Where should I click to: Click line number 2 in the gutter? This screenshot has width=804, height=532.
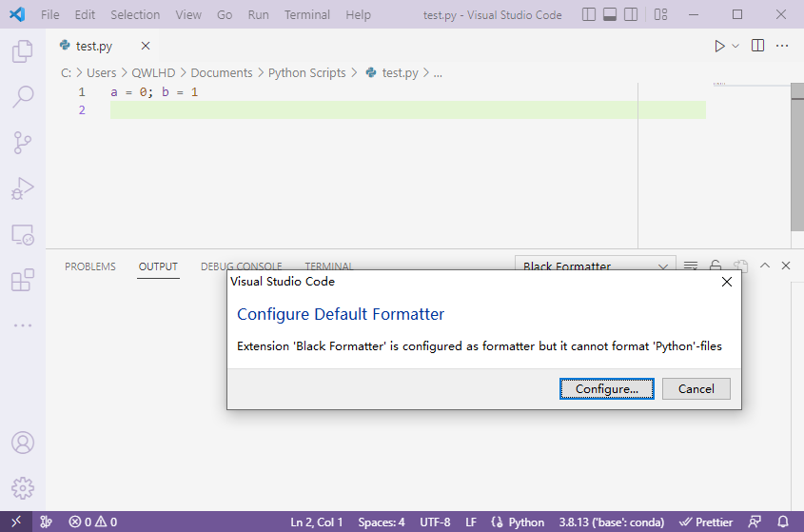click(x=82, y=109)
